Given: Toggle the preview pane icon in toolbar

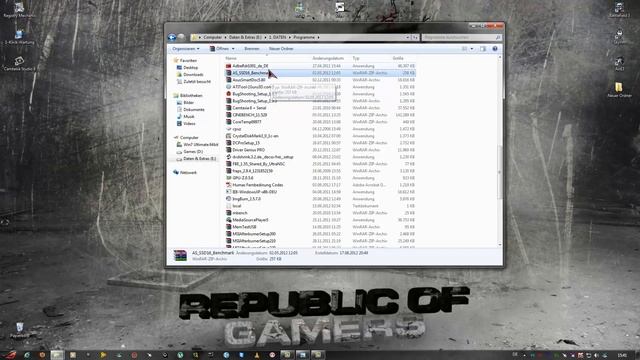Looking at the screenshot, I should (x=483, y=49).
